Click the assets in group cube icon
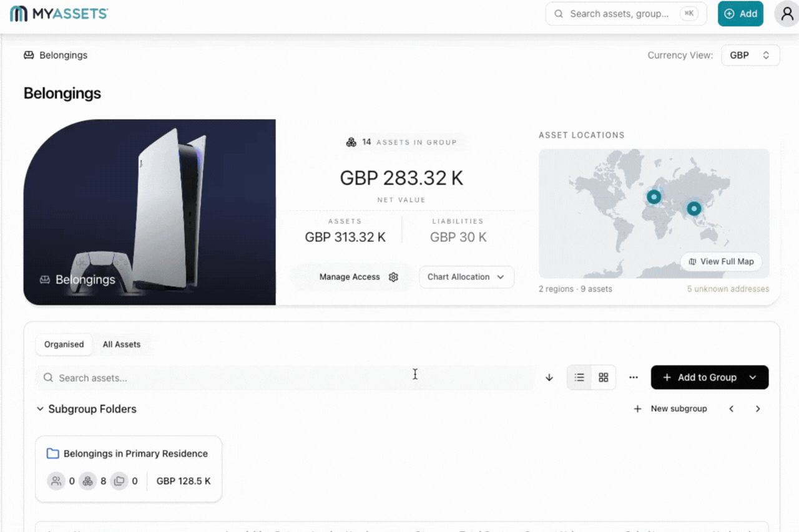Screen dimensions: 799x532 click(x=351, y=142)
